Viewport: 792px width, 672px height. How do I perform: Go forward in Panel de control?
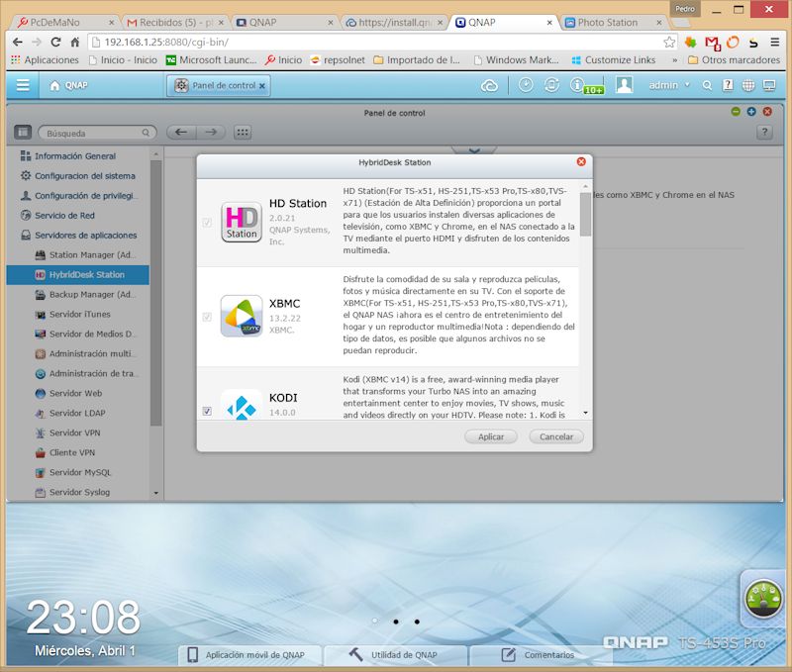pyautogui.click(x=211, y=133)
